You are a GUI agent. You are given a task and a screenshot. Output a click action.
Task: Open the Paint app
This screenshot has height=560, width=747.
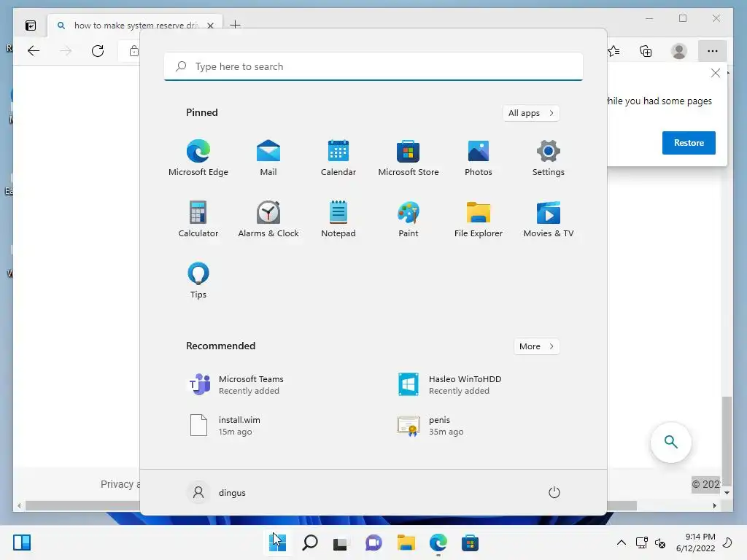click(409, 219)
